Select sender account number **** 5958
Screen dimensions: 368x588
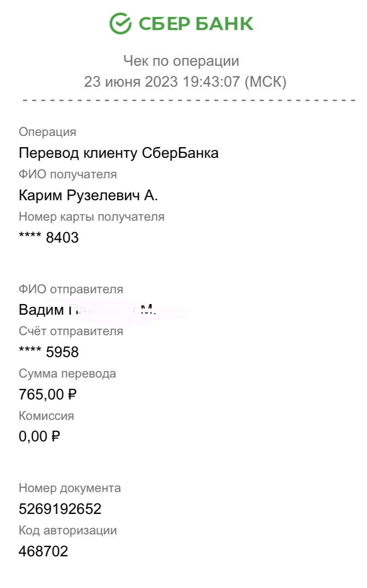[x=49, y=352]
